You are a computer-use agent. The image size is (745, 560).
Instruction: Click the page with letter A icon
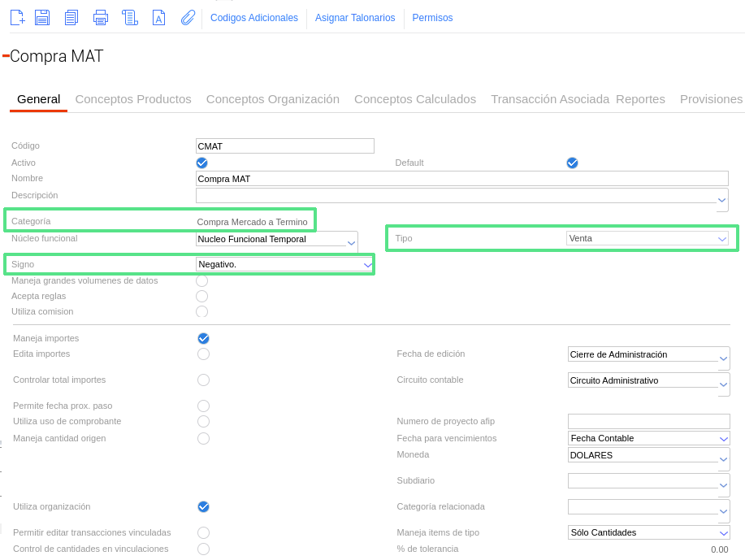pyautogui.click(x=159, y=17)
